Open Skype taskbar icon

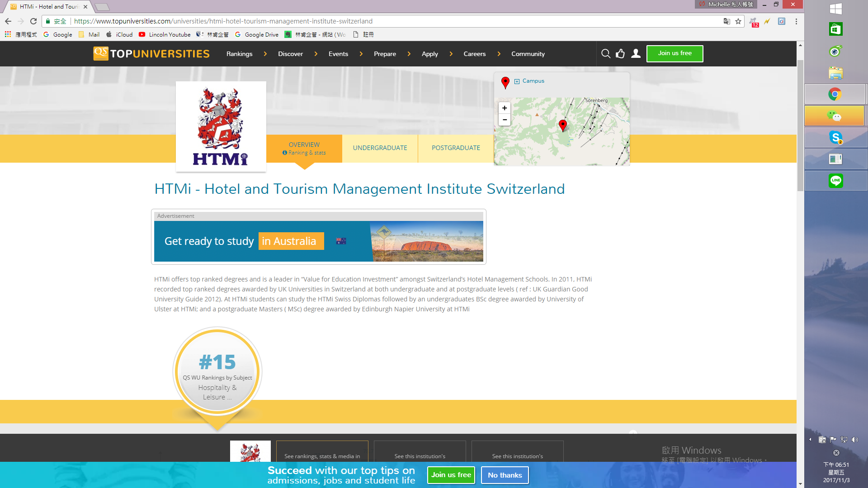[x=836, y=137]
